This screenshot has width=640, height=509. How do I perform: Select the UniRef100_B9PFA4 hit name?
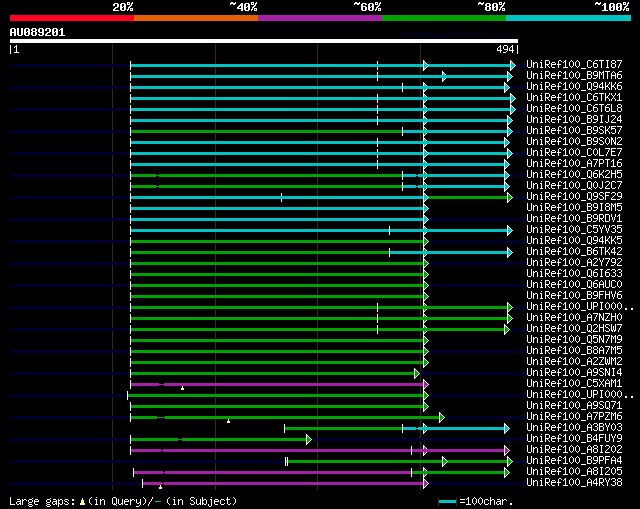tap(574, 461)
